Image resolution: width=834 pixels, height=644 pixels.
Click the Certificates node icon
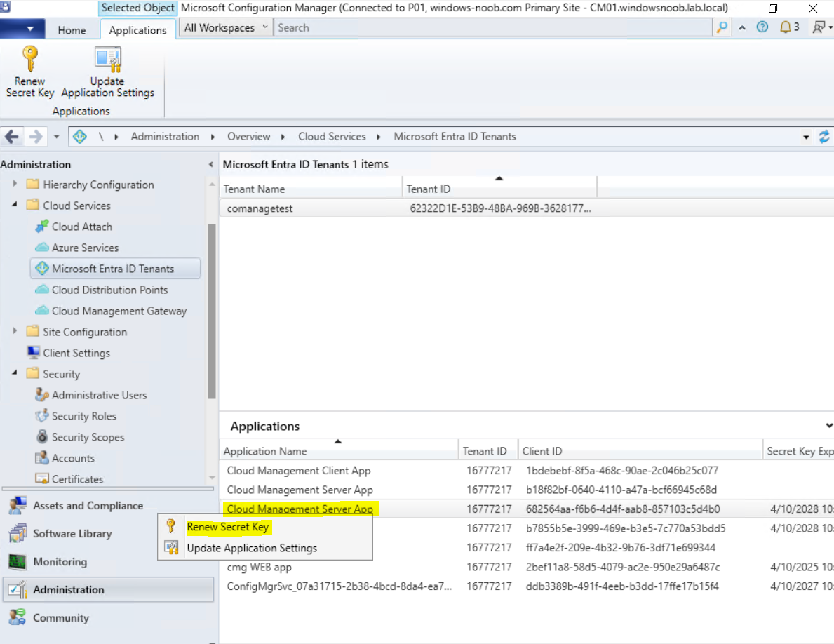pyautogui.click(x=42, y=478)
